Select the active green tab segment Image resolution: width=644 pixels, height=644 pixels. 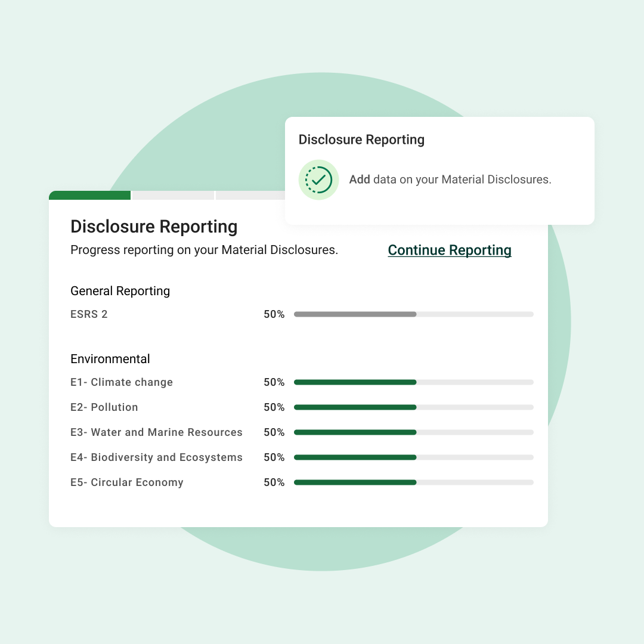click(x=89, y=195)
